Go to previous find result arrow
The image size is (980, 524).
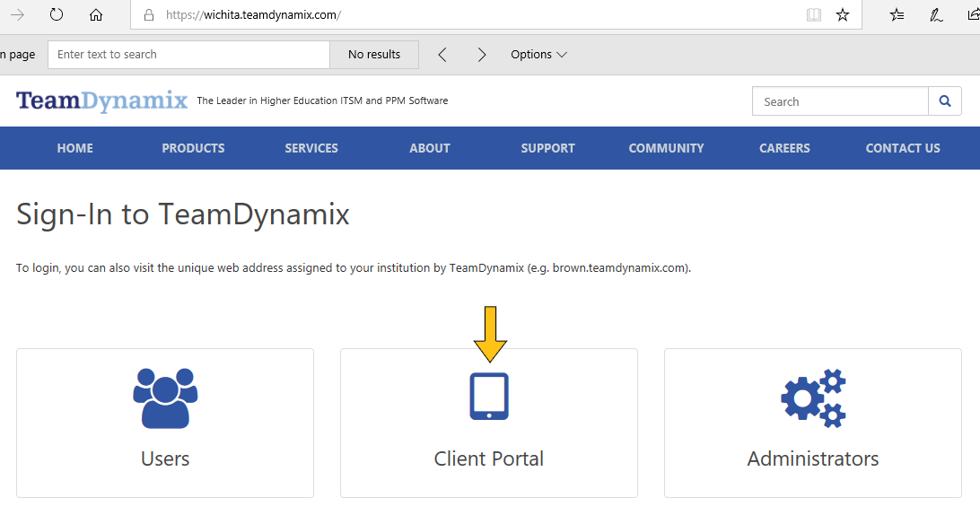(442, 55)
